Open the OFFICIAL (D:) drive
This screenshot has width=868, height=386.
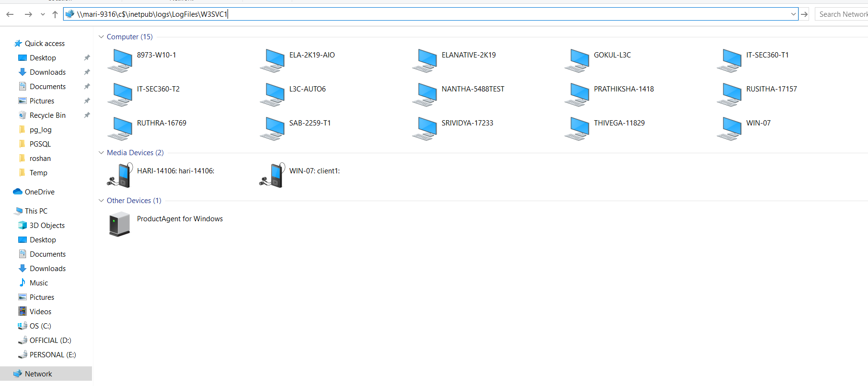pyautogui.click(x=50, y=341)
